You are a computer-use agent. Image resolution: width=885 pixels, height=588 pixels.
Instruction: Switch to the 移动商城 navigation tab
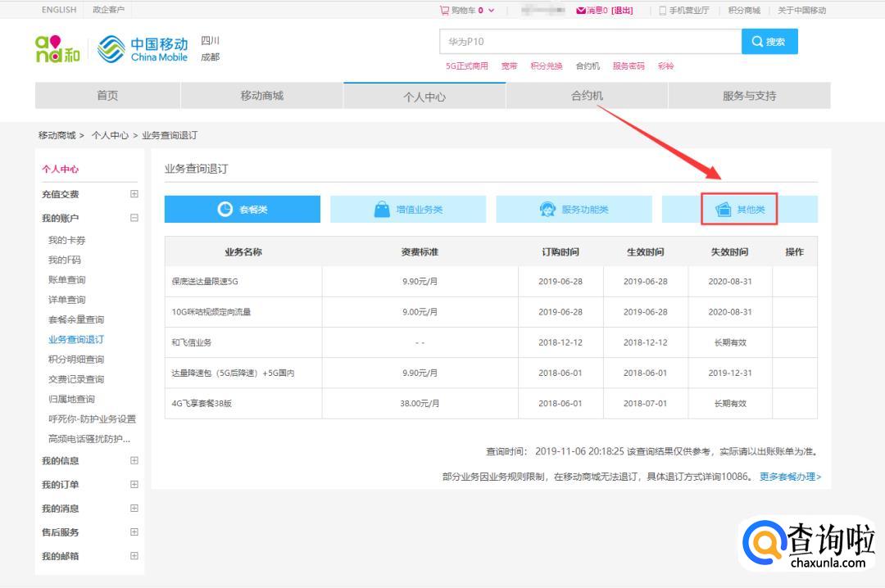coord(261,96)
